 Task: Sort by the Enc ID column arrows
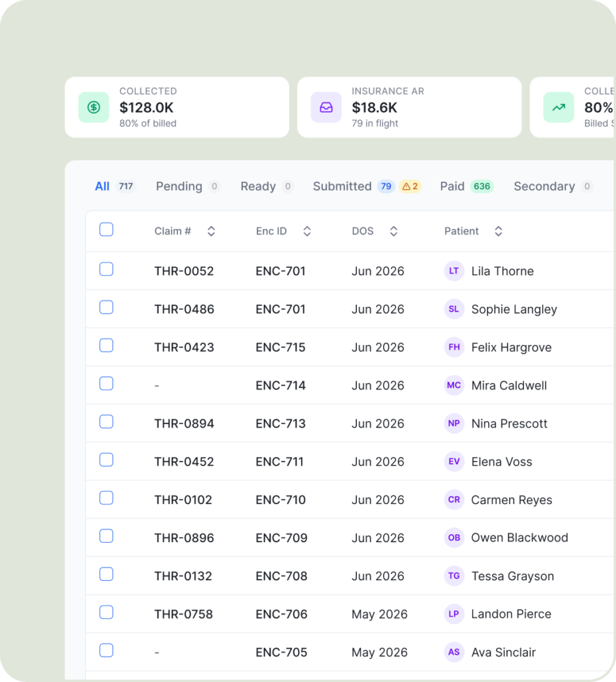pyautogui.click(x=307, y=231)
